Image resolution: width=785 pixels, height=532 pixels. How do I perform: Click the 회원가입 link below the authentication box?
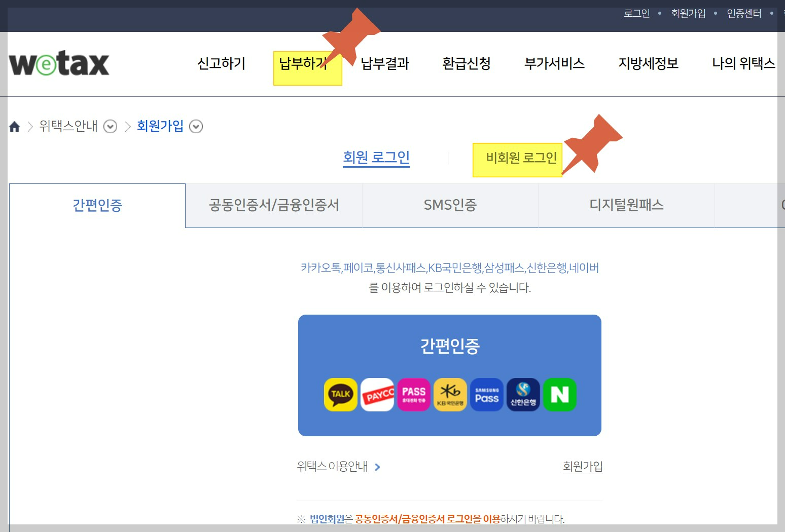582,466
